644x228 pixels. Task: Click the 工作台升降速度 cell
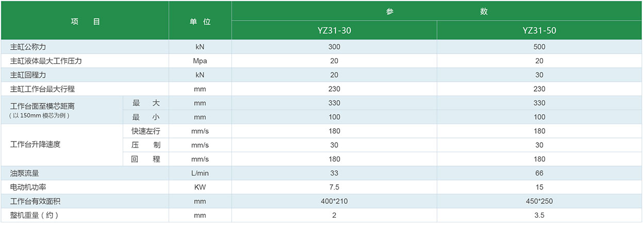point(36,145)
